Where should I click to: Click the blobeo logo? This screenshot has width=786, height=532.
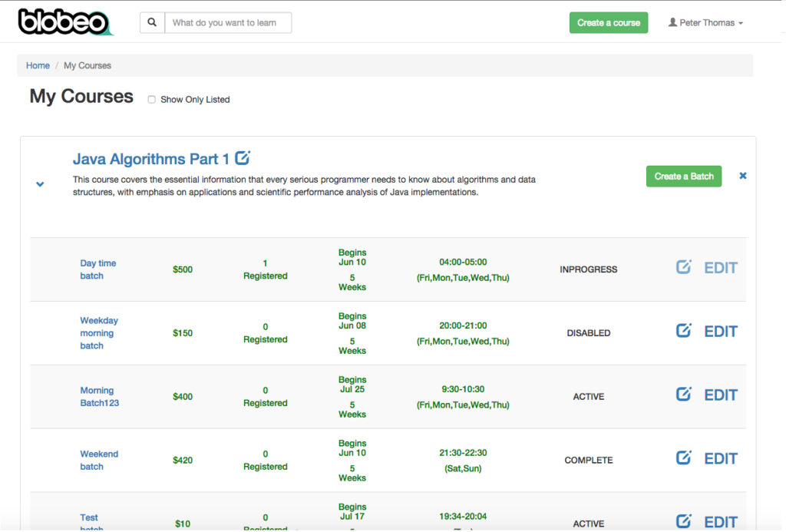[x=64, y=22]
